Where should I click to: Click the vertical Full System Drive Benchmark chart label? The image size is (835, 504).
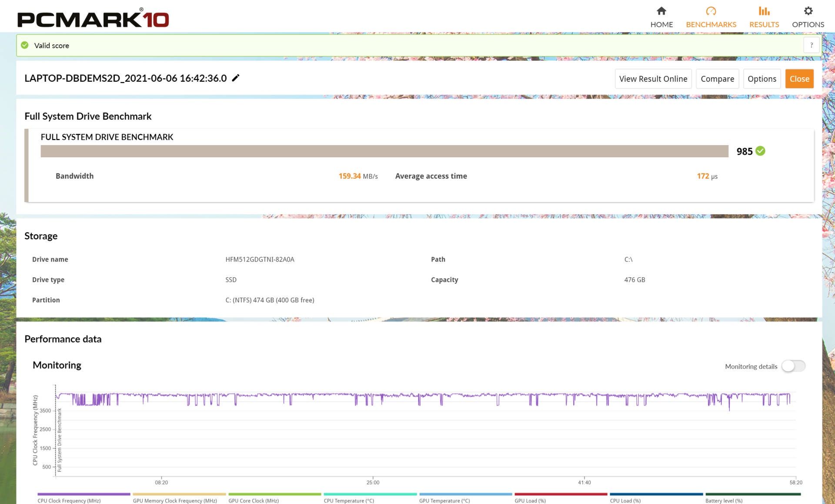point(60,440)
